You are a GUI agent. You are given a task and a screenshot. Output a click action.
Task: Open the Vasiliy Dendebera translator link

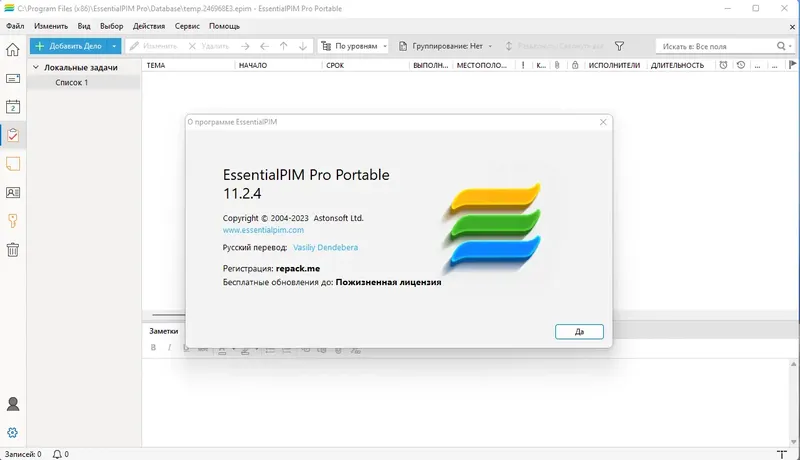(x=325, y=247)
